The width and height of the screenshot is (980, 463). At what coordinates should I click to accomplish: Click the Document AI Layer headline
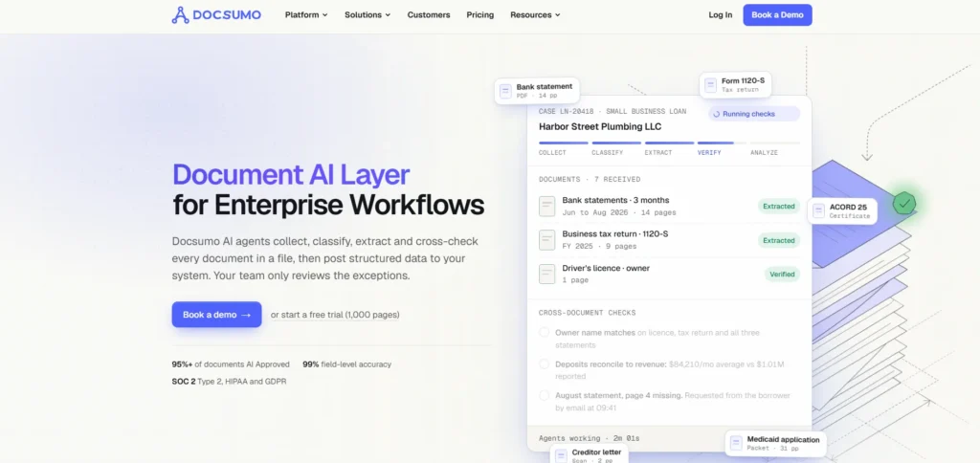pos(291,175)
